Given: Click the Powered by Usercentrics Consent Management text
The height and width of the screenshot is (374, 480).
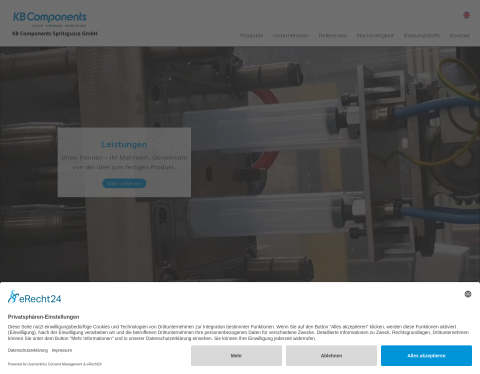Looking at the screenshot, I should (x=55, y=364).
